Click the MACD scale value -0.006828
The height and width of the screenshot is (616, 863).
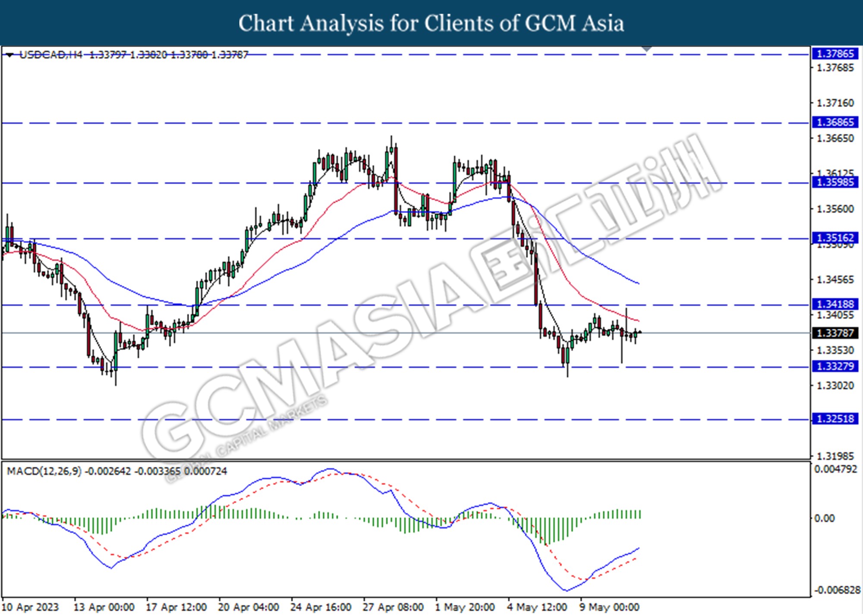point(837,590)
